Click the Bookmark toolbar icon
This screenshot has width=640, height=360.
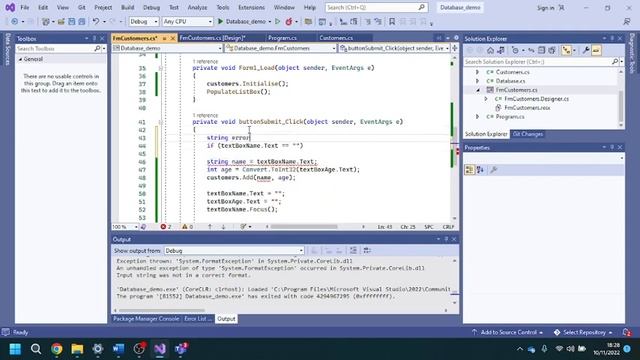(x=392, y=21)
